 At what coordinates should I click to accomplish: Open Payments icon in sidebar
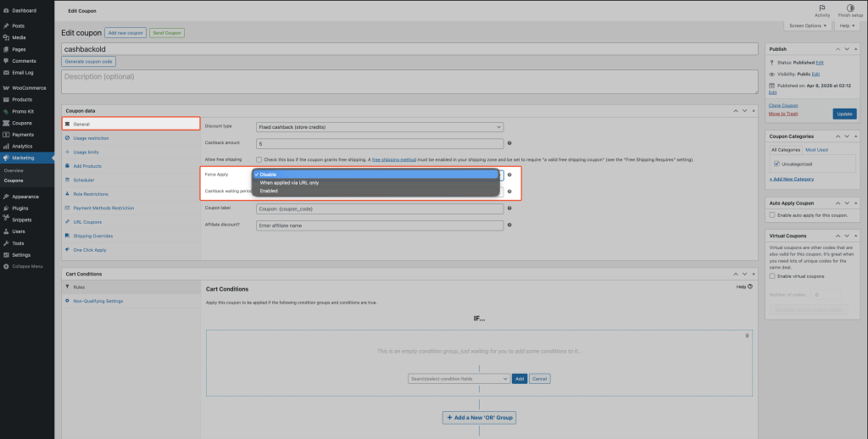[x=6, y=135]
